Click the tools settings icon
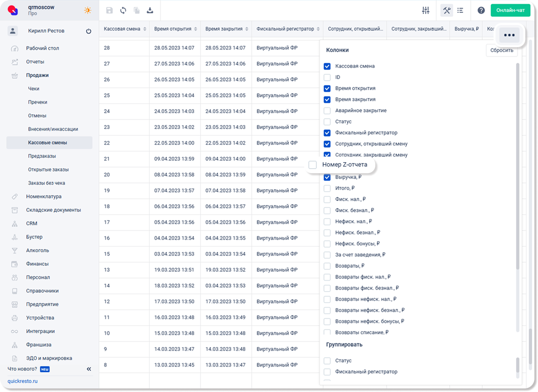The height and width of the screenshot is (392, 538). 447,10
